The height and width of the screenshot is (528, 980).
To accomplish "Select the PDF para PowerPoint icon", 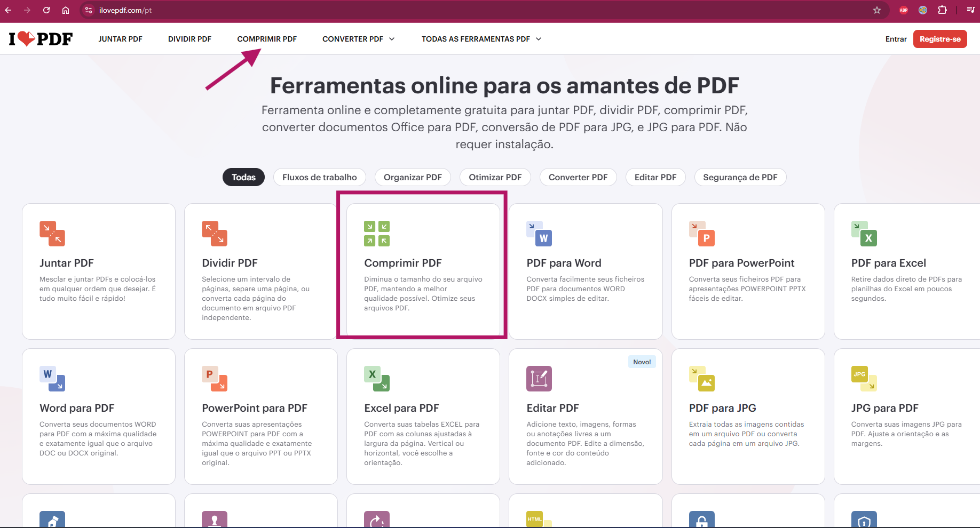I will click(701, 234).
